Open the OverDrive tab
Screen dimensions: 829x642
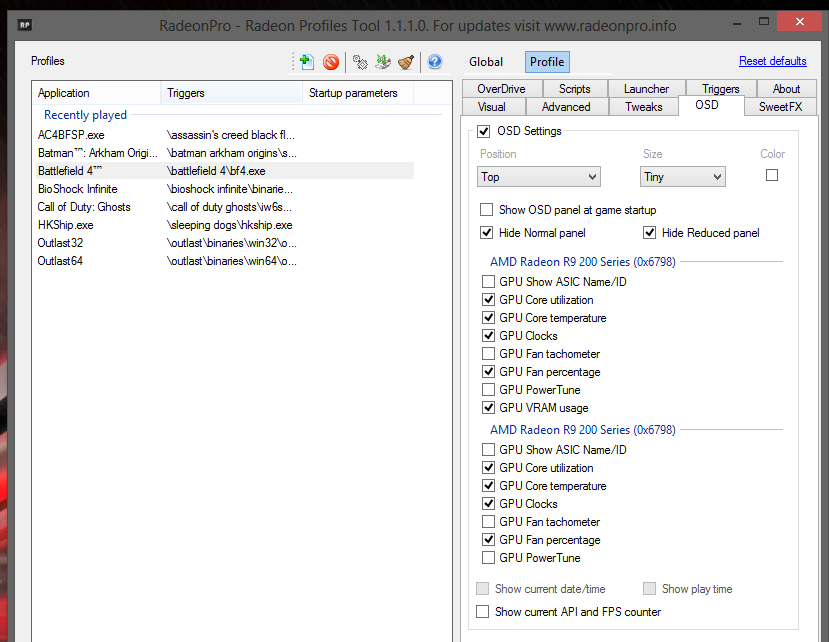tap(501, 89)
